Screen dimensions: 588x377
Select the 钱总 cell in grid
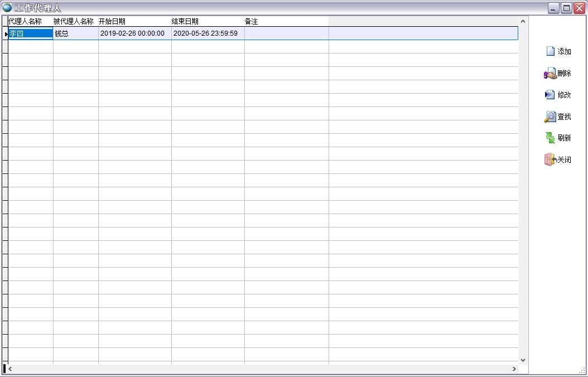[x=75, y=33]
